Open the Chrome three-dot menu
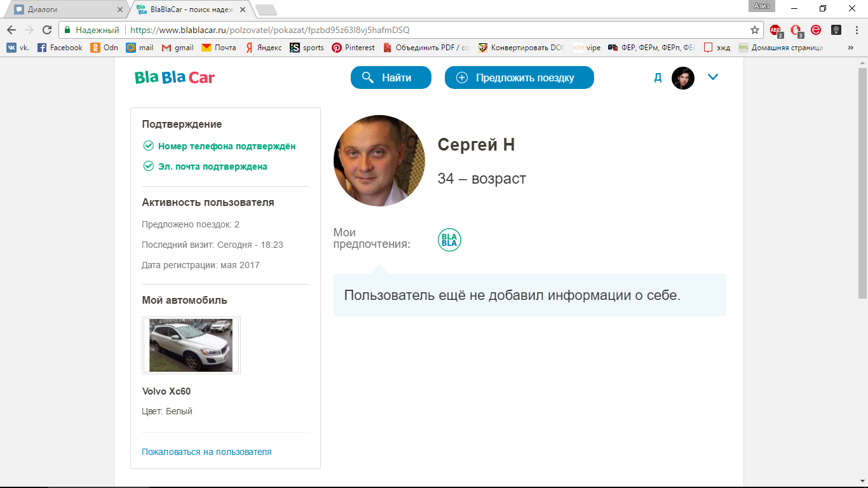This screenshot has width=868, height=488. click(x=856, y=30)
